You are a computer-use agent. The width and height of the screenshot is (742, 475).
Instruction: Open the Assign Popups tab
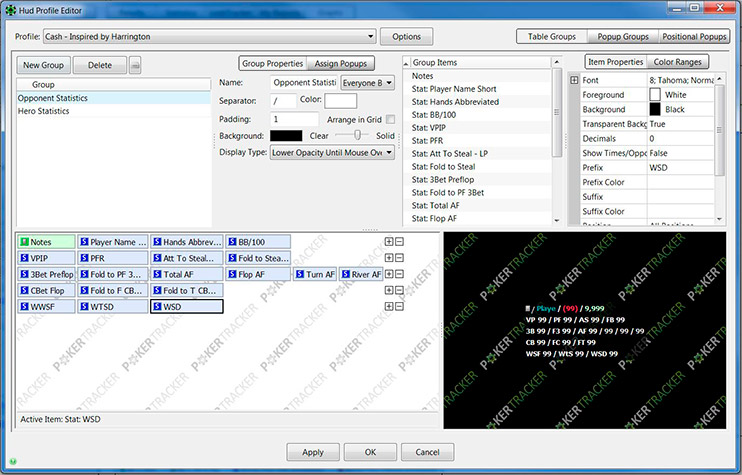click(341, 63)
